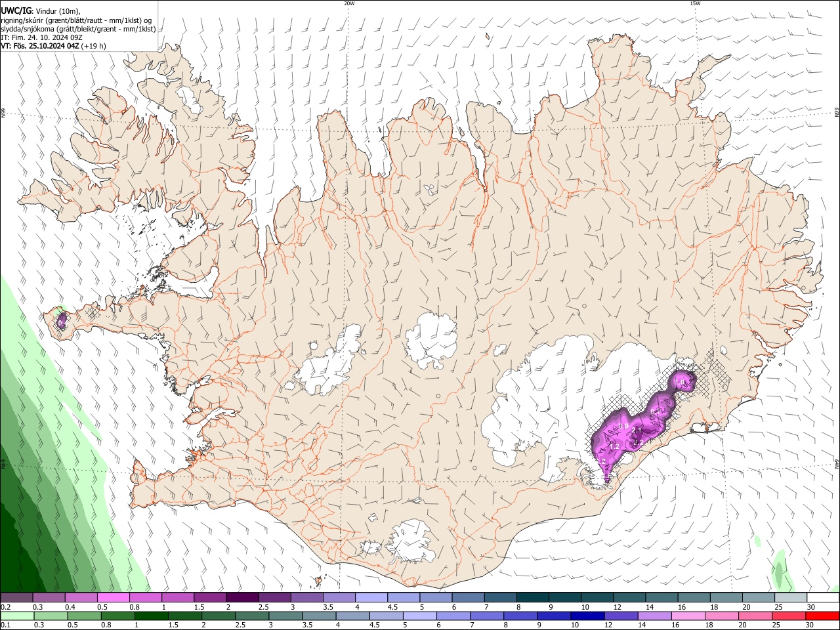This screenshot has height=630, width=840.
Task: Pick the bright pink snow swatch at 0.5
Action: pyautogui.click(x=114, y=597)
